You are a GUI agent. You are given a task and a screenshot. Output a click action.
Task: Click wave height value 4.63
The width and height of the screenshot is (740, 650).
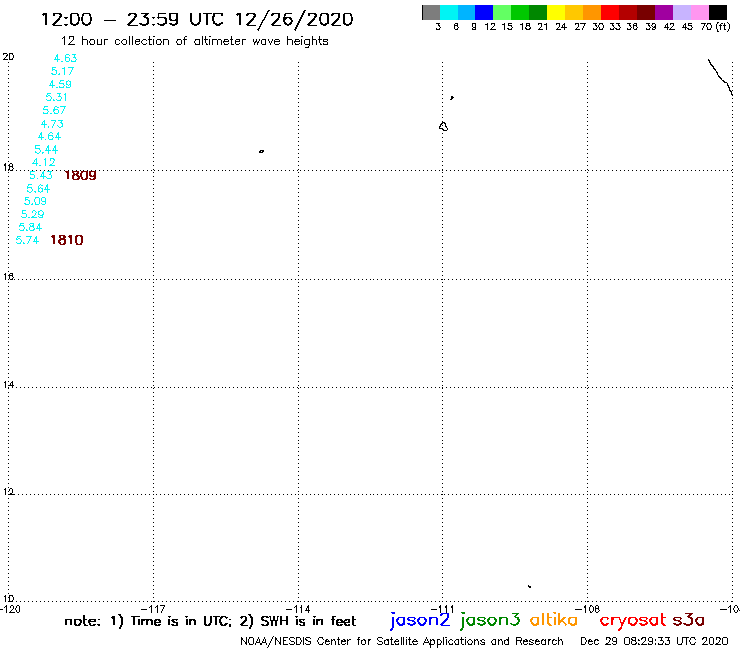(65, 58)
